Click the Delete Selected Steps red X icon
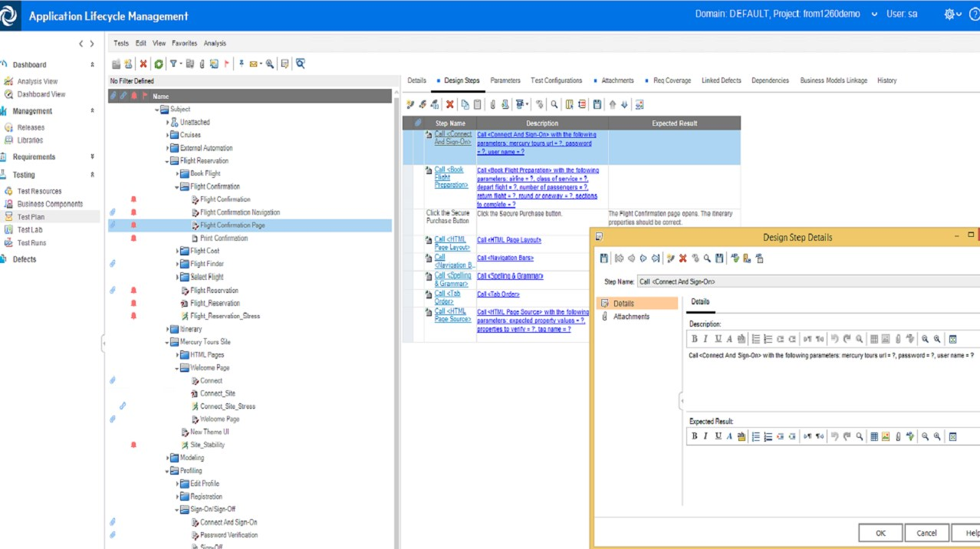Screen dimensions: 980x549 [450, 104]
